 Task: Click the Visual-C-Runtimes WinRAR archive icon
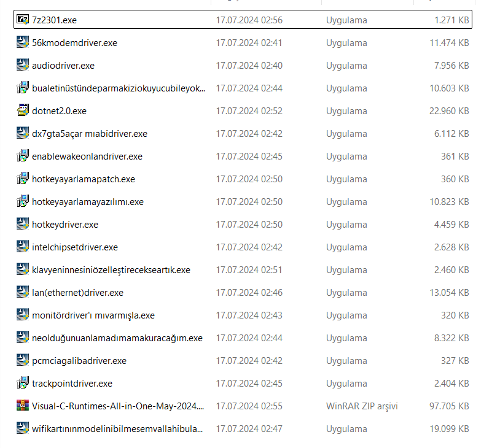pos(23,406)
